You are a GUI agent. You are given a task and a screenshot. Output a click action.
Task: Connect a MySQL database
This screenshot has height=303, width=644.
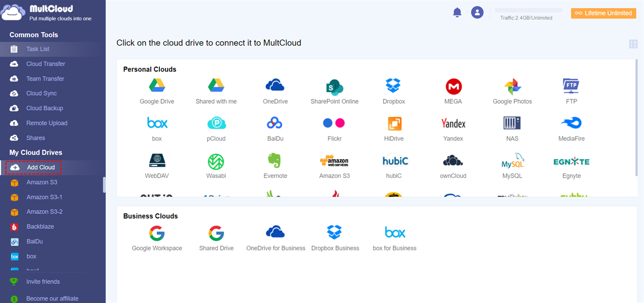tap(512, 165)
